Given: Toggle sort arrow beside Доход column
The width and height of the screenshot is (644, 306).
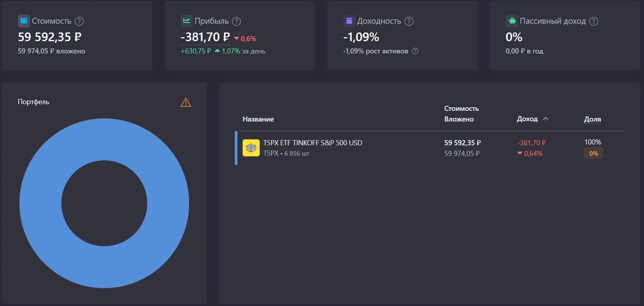Looking at the screenshot, I should 545,119.
